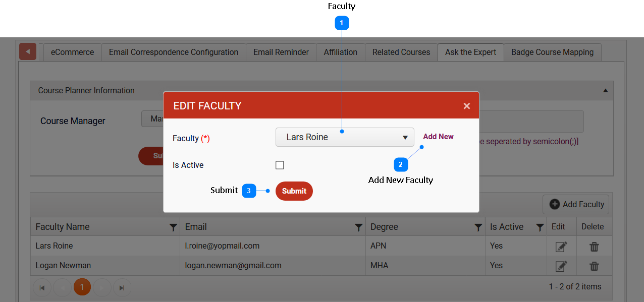Open the Faculty dropdown showing Lars Roine

345,137
